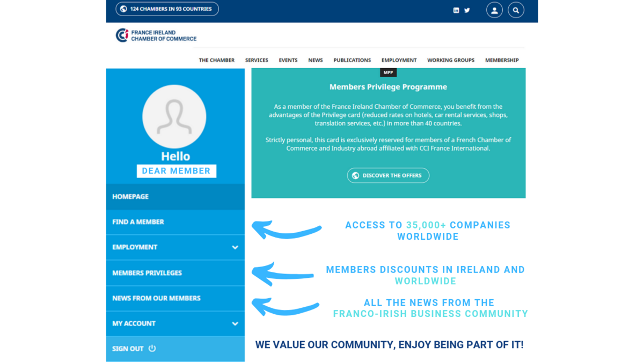Expand the Employment sidebar chevron
Image resolution: width=644 pixels, height=362 pixels.
click(x=235, y=247)
